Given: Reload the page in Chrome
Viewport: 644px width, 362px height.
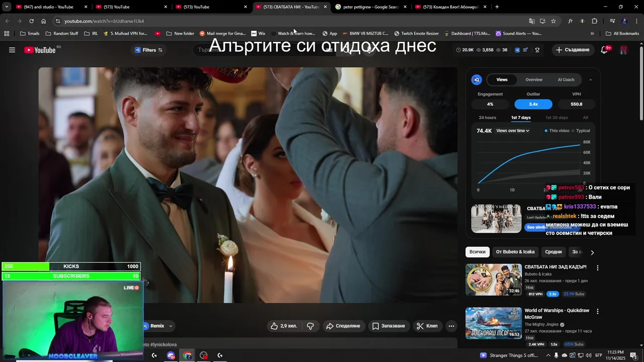Looking at the screenshot, I should pos(31,21).
